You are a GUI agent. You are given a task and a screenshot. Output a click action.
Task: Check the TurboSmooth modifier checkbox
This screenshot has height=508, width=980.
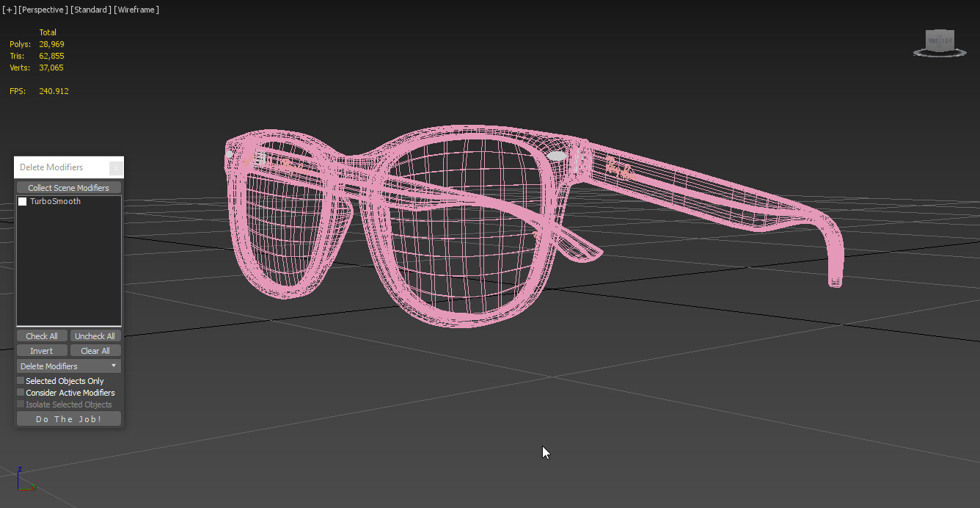click(22, 201)
